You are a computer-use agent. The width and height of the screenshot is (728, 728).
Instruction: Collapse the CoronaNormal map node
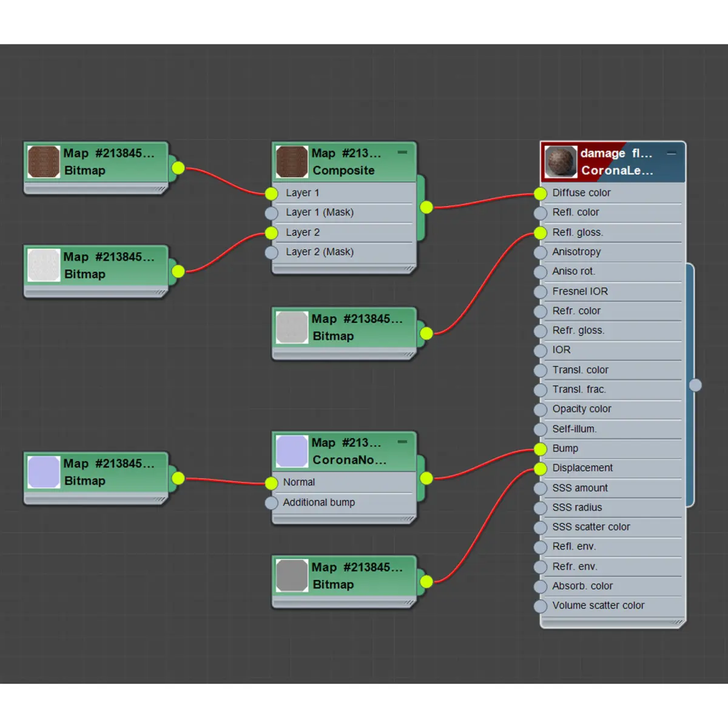pyautogui.click(x=402, y=442)
